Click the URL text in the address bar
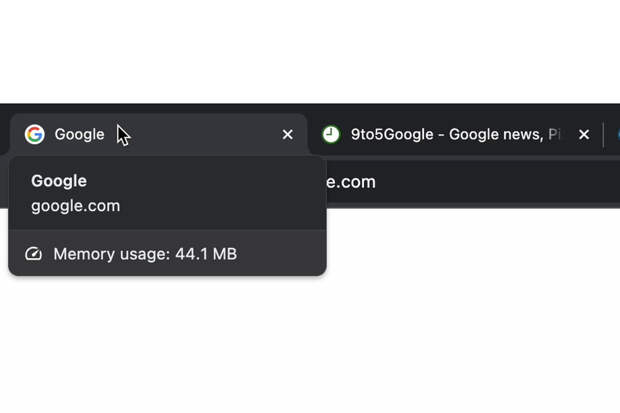The height and width of the screenshot is (413, 620). (x=351, y=182)
